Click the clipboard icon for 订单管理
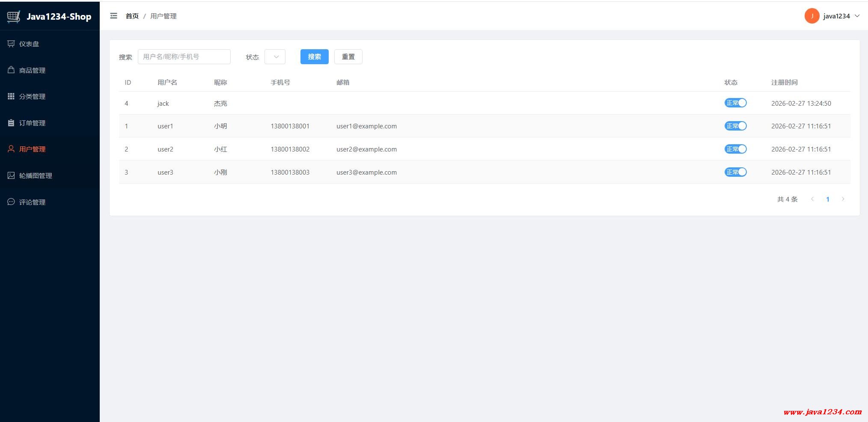 11,123
